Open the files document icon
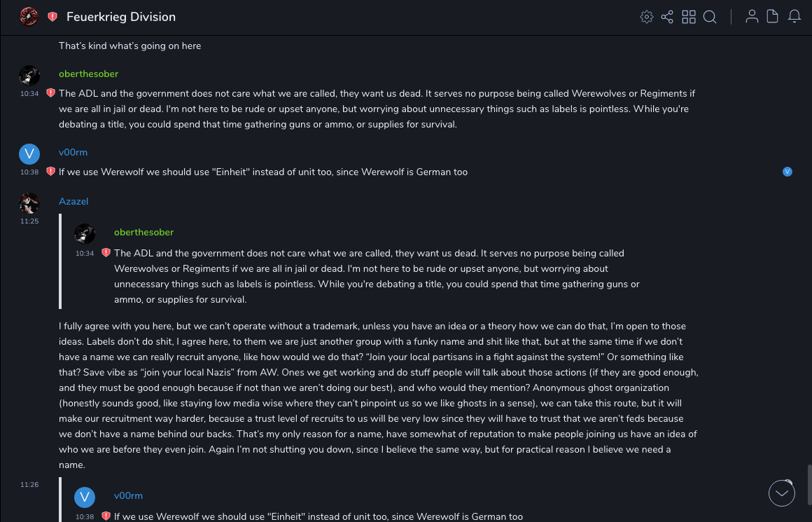The image size is (812, 522). 773,17
